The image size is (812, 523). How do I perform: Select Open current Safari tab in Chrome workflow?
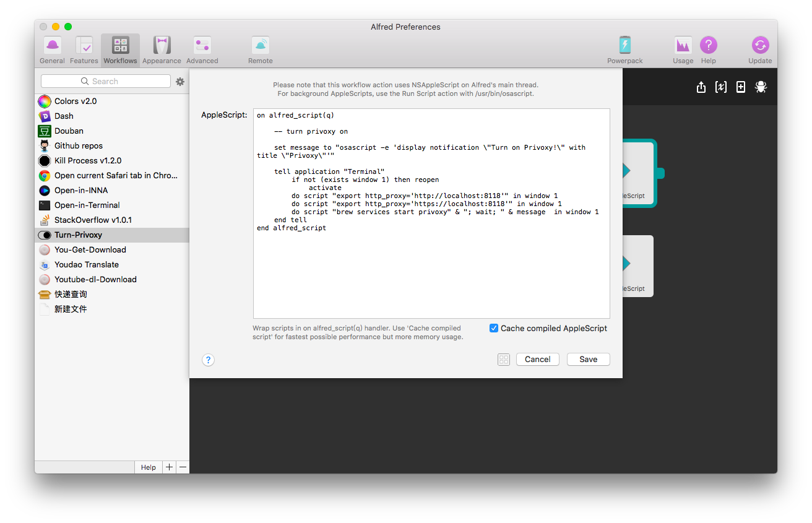pyautogui.click(x=111, y=175)
